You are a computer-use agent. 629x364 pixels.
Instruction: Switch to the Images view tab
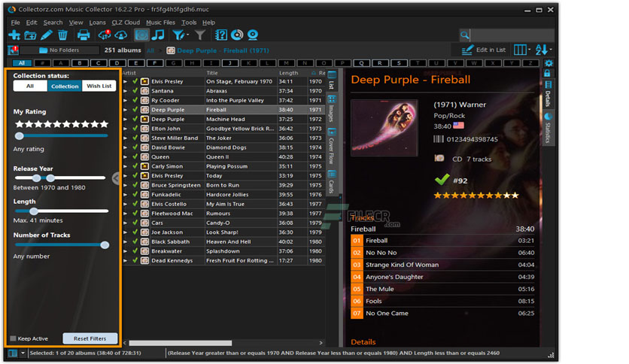[x=332, y=108]
